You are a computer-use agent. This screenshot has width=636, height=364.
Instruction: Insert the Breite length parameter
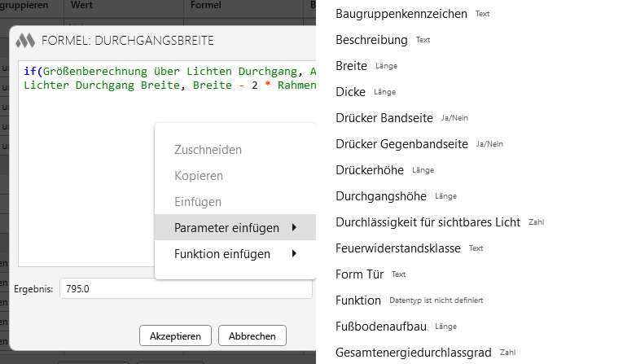(352, 66)
